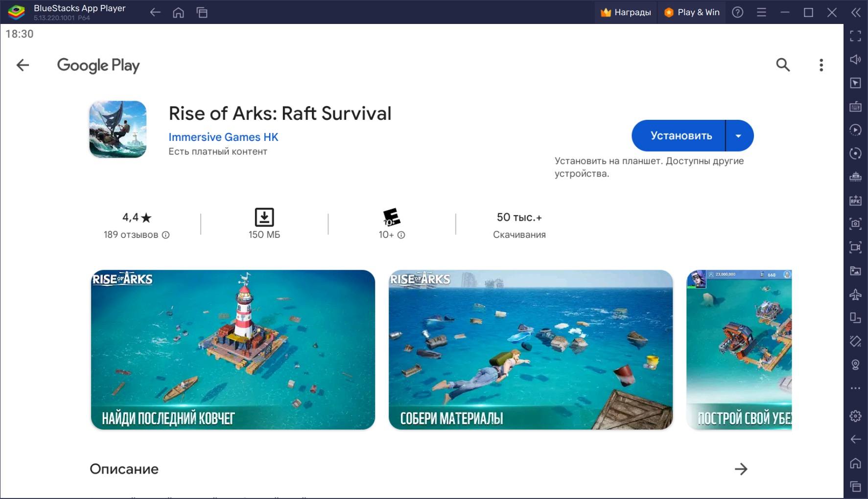Viewport: 868px width, 499px height.
Task: Open Google Play search
Action: (783, 65)
